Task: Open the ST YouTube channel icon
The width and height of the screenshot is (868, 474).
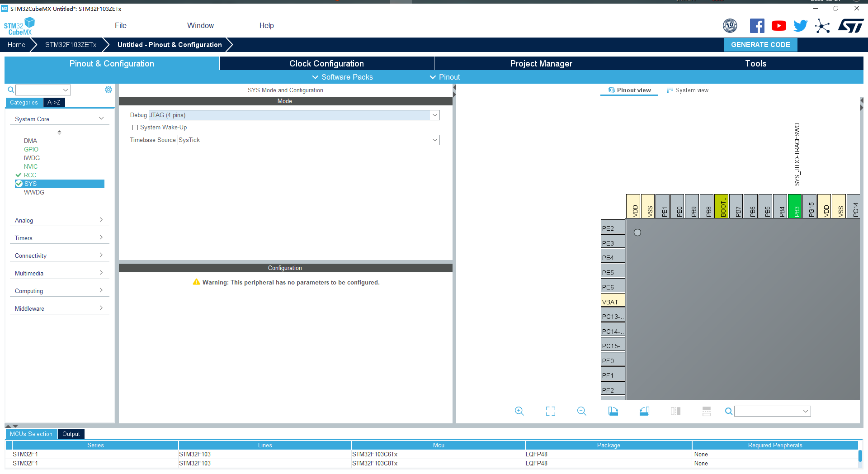Action: tap(778, 26)
